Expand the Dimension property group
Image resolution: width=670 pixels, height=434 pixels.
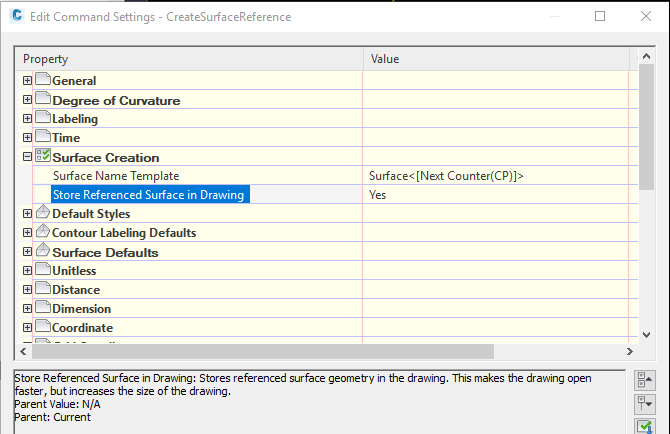point(27,309)
